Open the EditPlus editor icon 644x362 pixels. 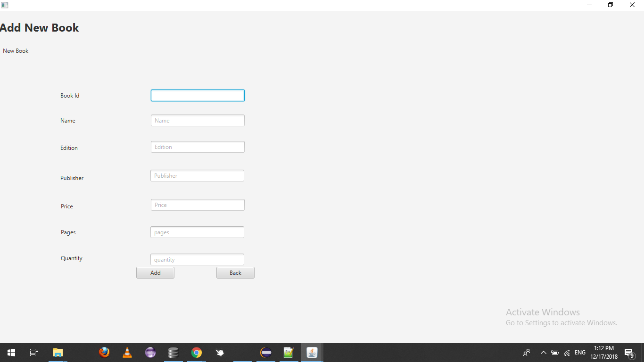click(289, 352)
